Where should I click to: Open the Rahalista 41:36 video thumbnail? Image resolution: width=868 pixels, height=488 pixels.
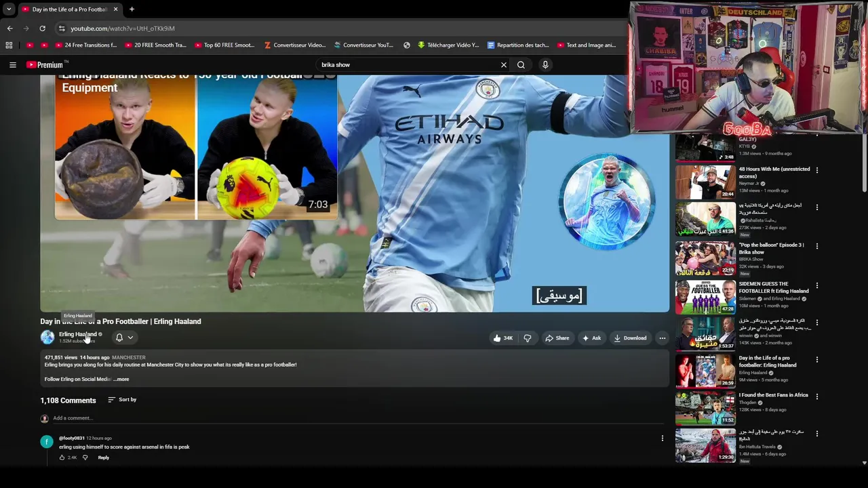[x=705, y=218]
